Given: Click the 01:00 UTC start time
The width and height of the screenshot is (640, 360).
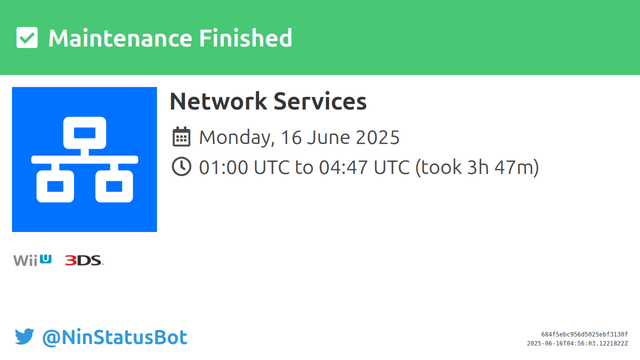Looking at the screenshot, I should (244, 167).
